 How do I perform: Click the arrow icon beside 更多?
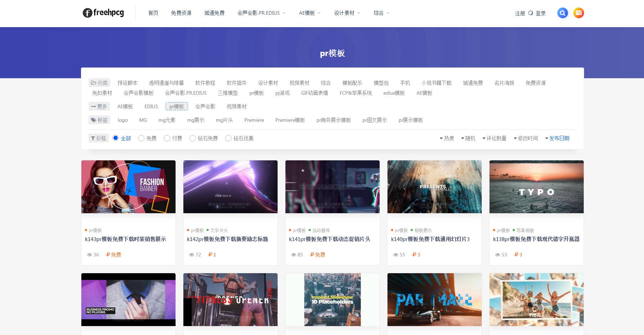point(93,106)
